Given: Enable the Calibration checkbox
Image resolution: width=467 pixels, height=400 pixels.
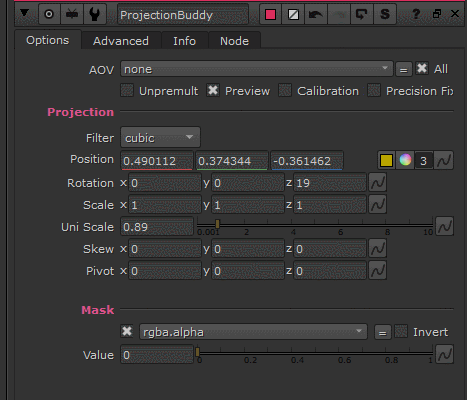Looking at the screenshot, I should (x=285, y=90).
